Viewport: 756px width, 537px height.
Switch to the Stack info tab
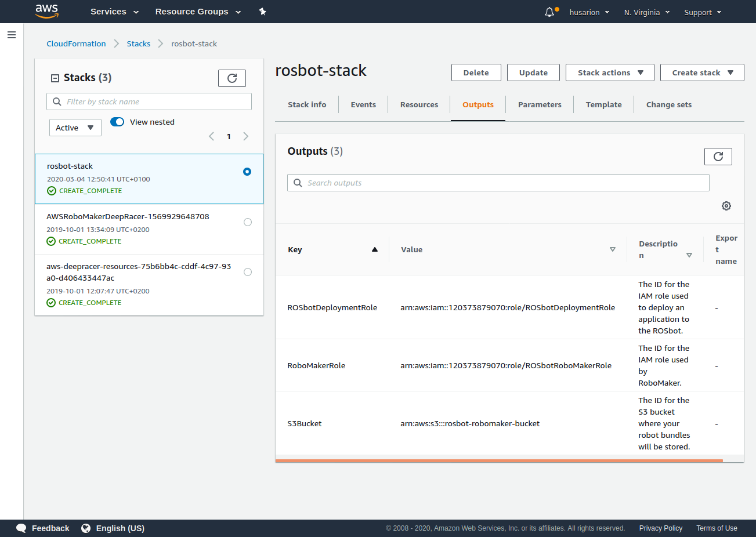pos(307,104)
